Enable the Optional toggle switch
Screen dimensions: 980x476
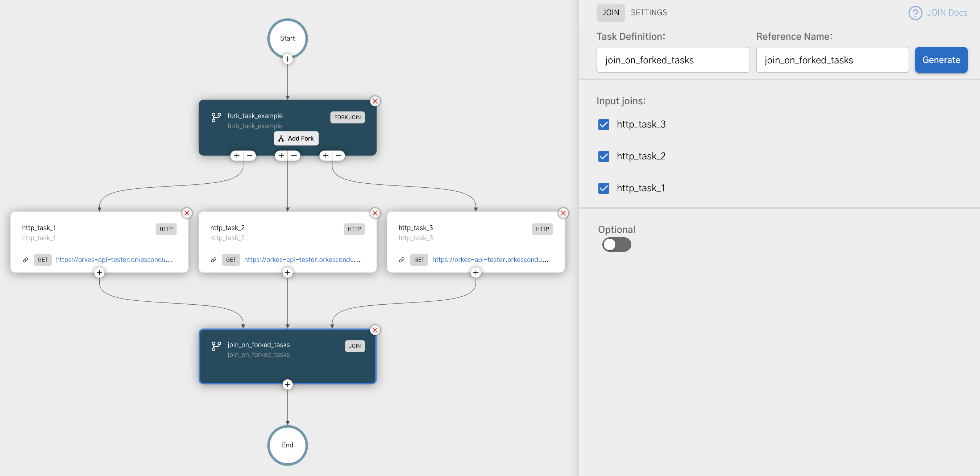(616, 245)
